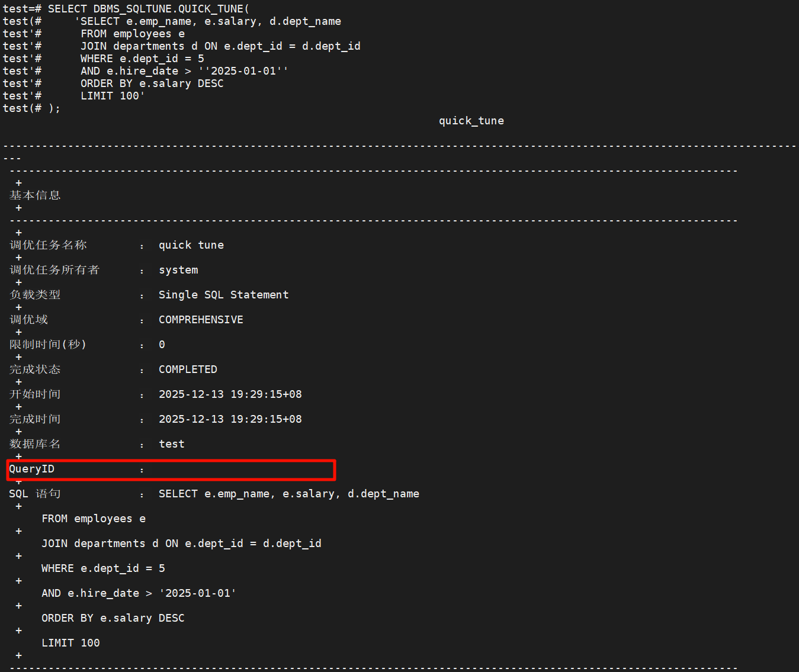This screenshot has width=799, height=672.
Task: Click the "FROM employees e" line in the typed command
Action: (133, 34)
